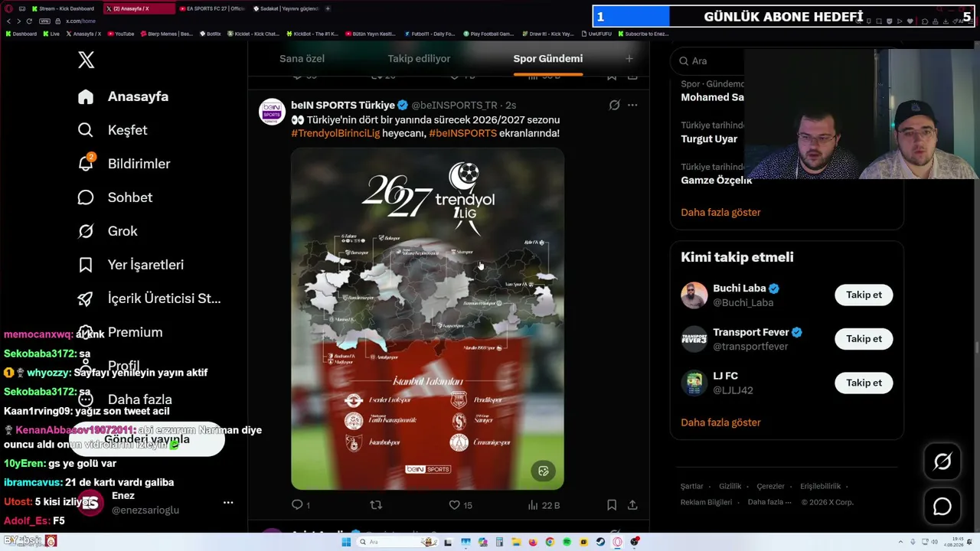Click Daha fazla göster under Kimi takip etmeli
This screenshot has height=551, width=980.
720,422
